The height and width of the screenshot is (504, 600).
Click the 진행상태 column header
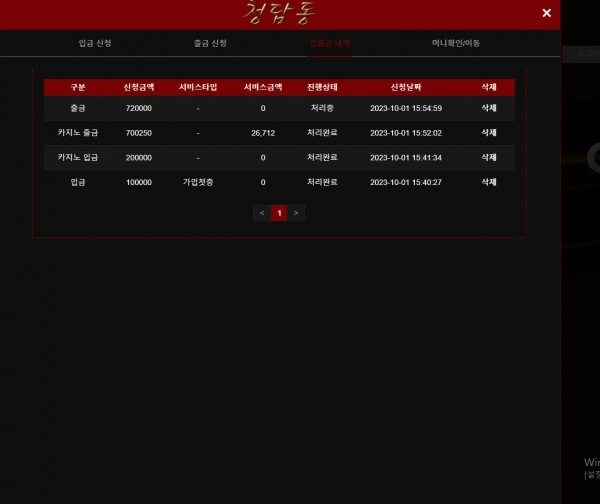pyautogui.click(x=322, y=87)
